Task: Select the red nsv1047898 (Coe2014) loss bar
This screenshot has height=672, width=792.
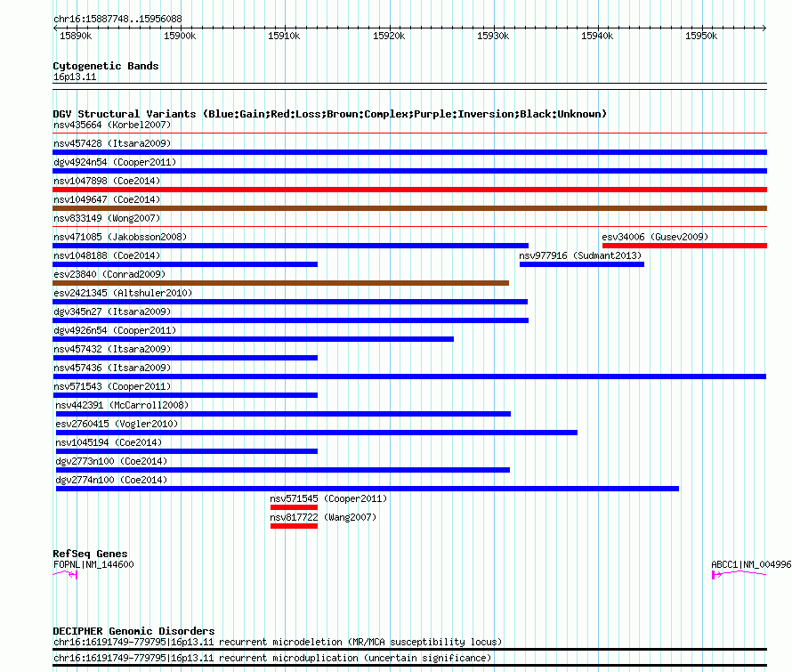Action: pyautogui.click(x=409, y=190)
